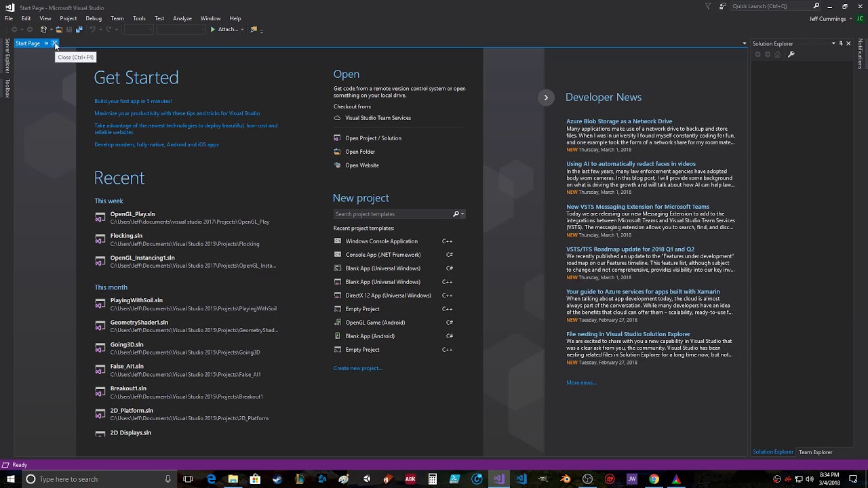The width and height of the screenshot is (868, 488).
Task: Open the Jeff Cummings account dropdown
Action: [x=851, y=19]
